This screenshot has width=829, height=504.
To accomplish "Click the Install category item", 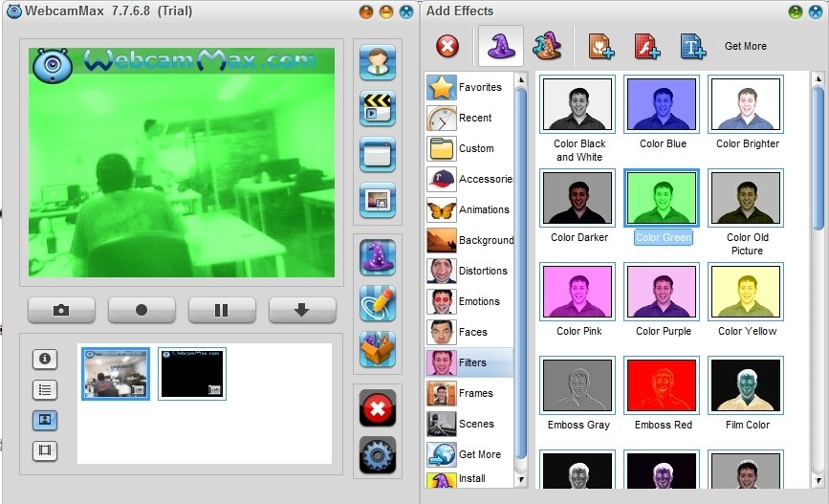I will [x=469, y=479].
